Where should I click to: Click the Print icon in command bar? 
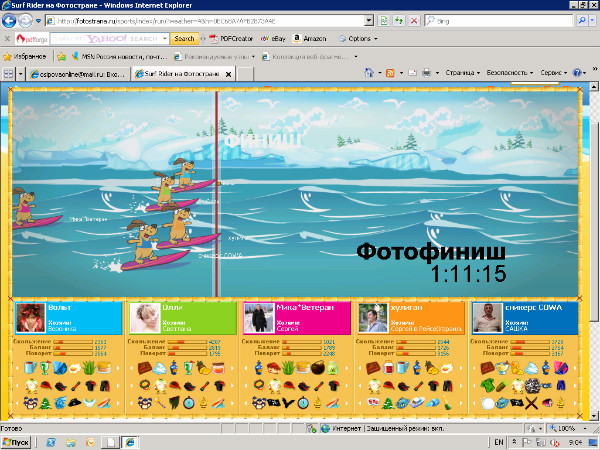point(426,73)
